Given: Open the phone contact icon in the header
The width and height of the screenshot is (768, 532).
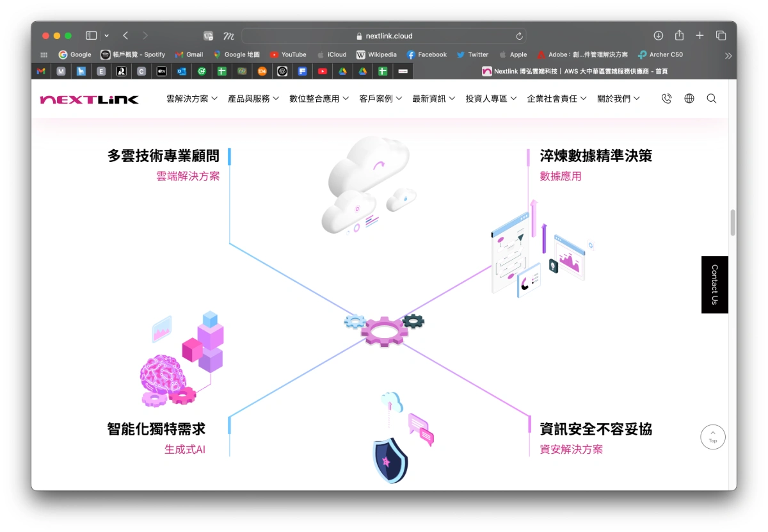Looking at the screenshot, I should 666,99.
